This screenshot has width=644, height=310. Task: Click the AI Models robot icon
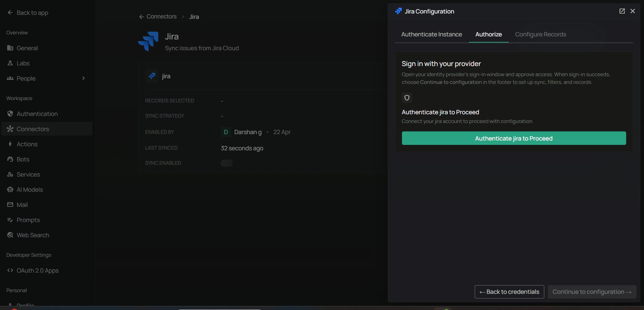pos(10,189)
